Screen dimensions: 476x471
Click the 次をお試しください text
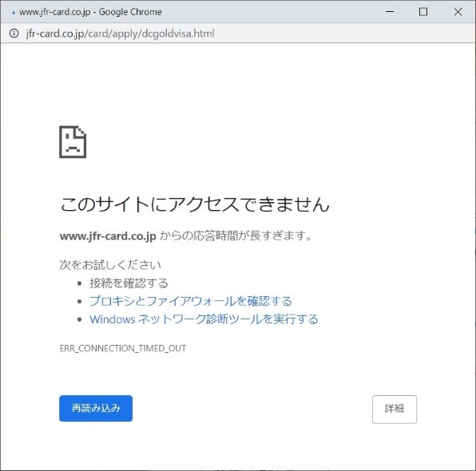pyautogui.click(x=110, y=265)
